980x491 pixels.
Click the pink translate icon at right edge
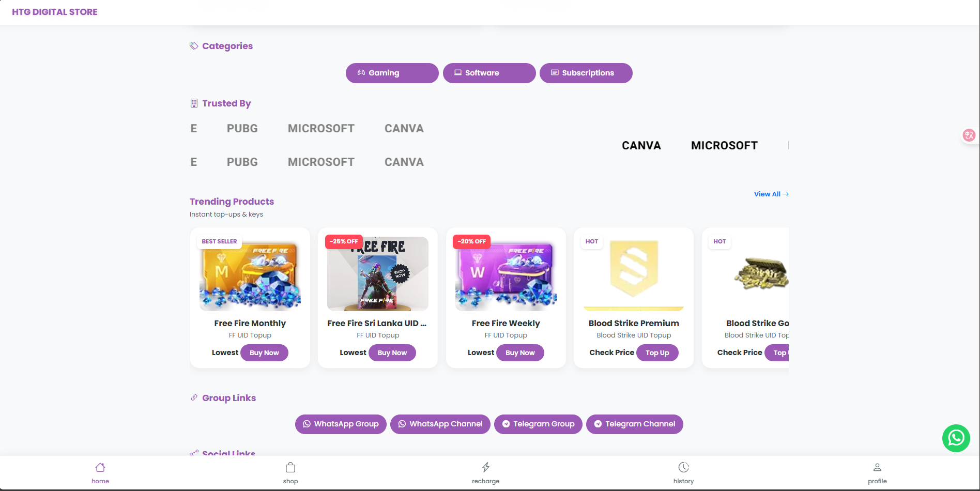969,135
